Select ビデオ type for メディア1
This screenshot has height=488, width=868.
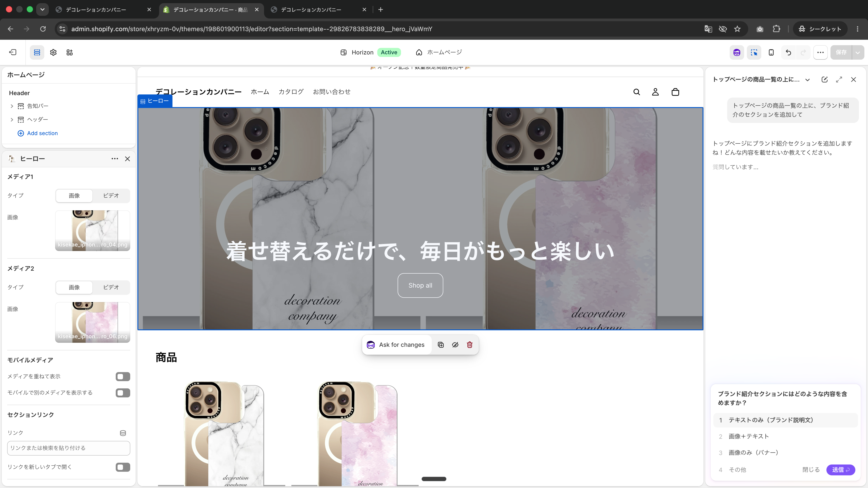pos(111,196)
